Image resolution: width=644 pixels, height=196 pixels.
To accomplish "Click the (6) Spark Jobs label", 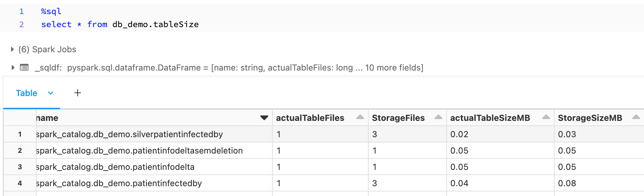I will click(x=47, y=49).
